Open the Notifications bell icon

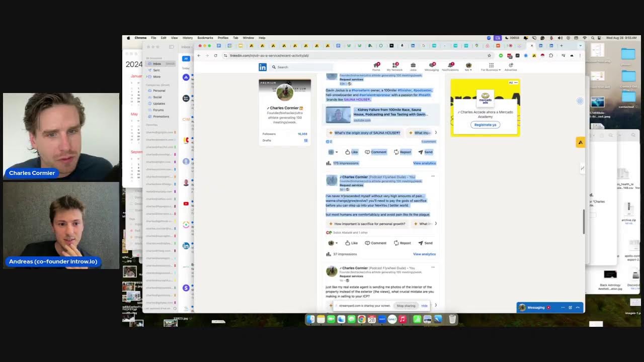click(x=450, y=66)
